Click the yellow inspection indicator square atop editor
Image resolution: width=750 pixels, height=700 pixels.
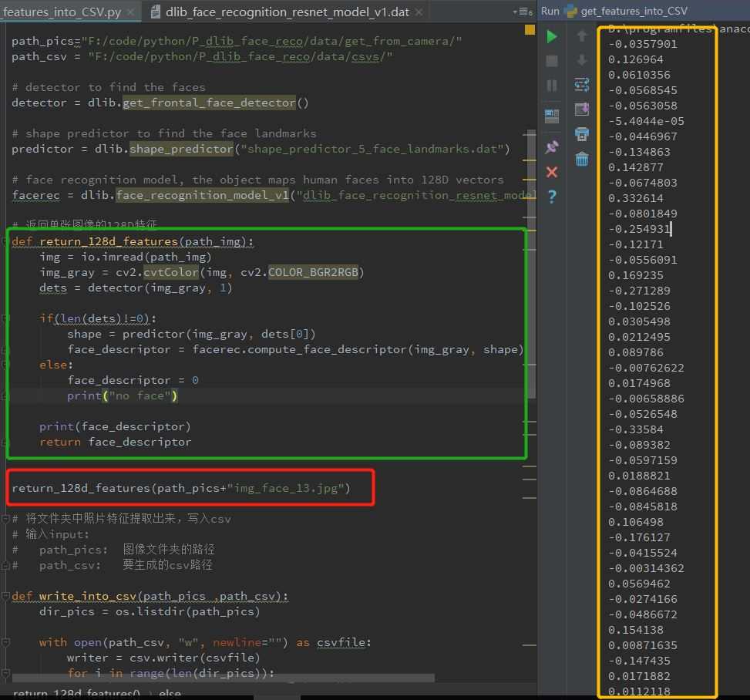click(530, 29)
